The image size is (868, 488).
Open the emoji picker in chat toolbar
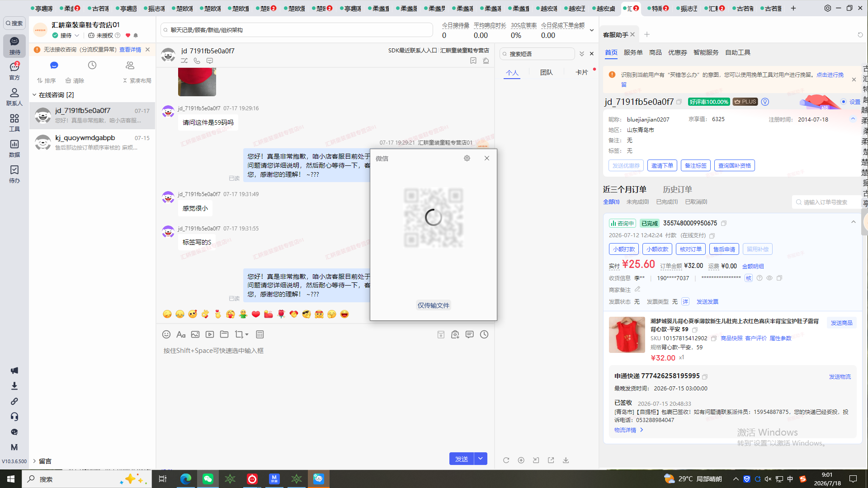[166, 334]
